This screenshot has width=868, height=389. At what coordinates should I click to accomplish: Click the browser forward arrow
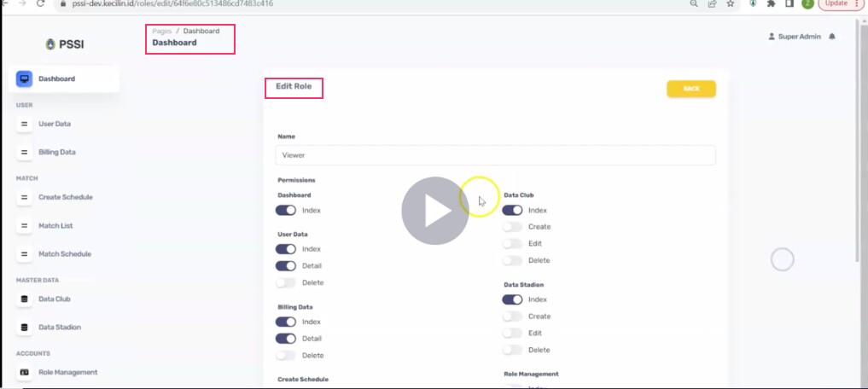click(x=22, y=3)
